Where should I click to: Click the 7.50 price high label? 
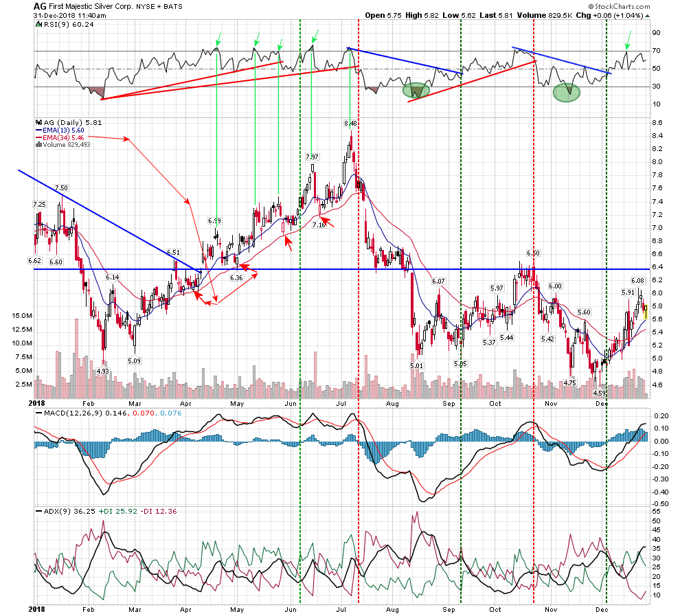60,187
